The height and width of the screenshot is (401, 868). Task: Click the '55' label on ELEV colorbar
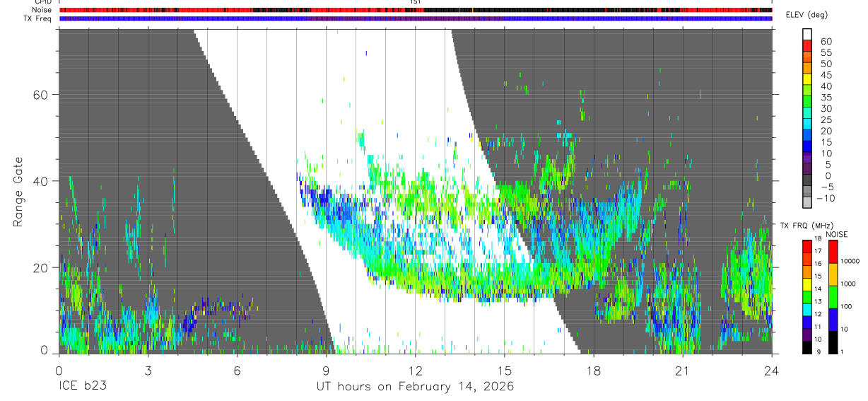click(826, 53)
